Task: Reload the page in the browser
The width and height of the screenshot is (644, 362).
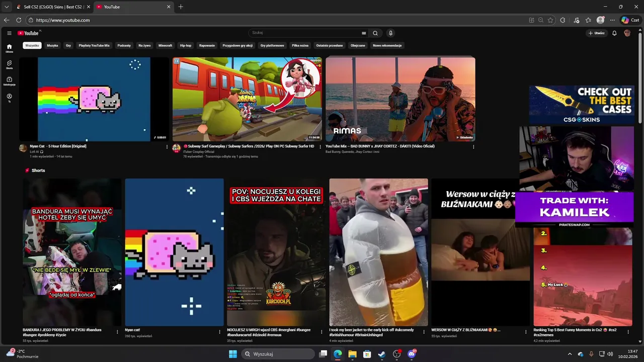Action: [x=19, y=20]
